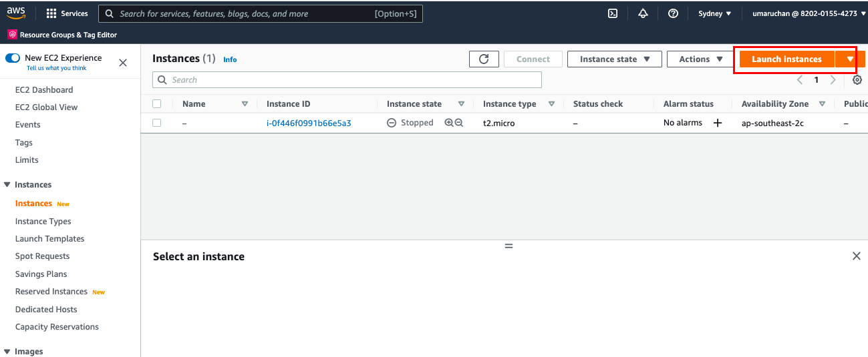Image resolution: width=868 pixels, height=357 pixels.
Task: Close the navigation sidebar with X
Action: point(123,63)
